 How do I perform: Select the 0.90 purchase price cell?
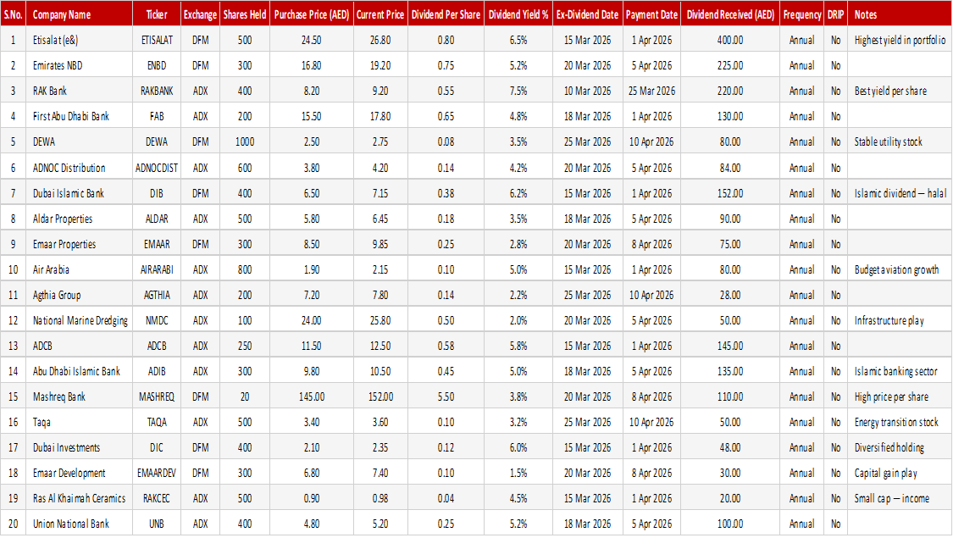pyautogui.click(x=311, y=498)
